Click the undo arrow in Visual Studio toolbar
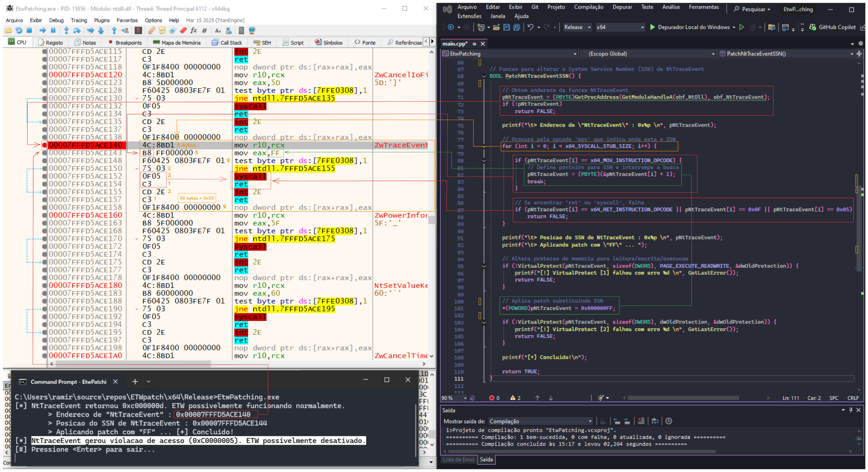The height and width of the screenshot is (472, 868). click(x=530, y=27)
